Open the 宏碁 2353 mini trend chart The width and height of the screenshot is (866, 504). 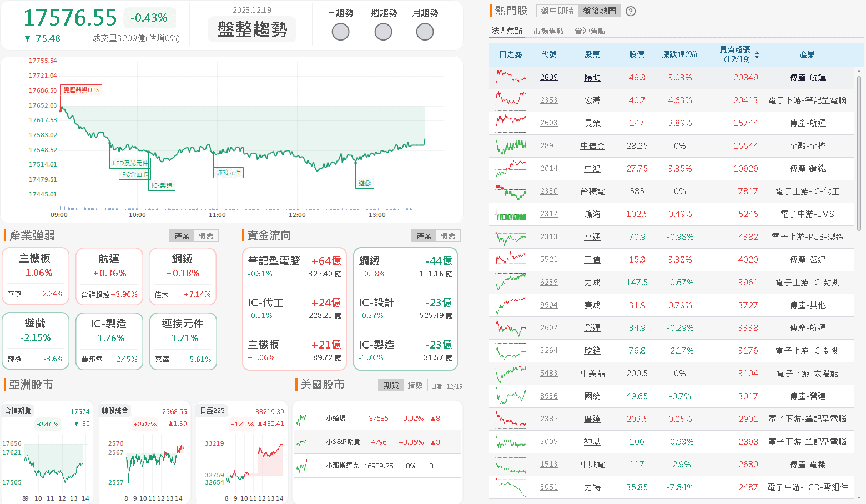coord(511,100)
